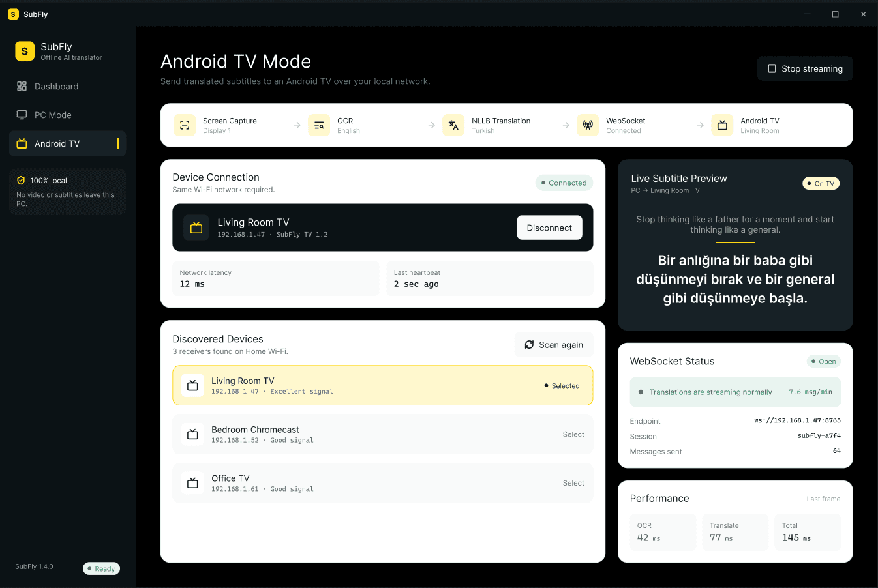The image size is (878, 588).
Task: Click the Last heartbeat 2 sec ago tile
Action: click(490, 278)
